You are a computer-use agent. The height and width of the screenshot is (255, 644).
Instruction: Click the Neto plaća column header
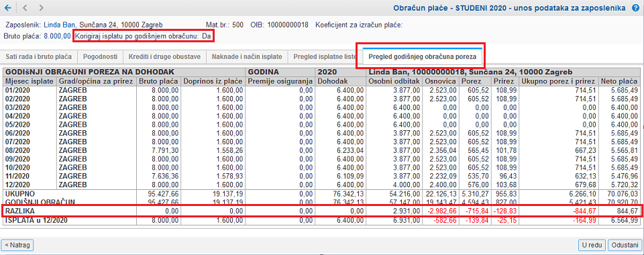point(619,81)
